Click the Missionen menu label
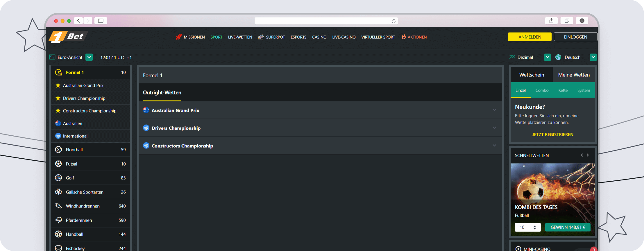644x251 pixels. click(194, 37)
